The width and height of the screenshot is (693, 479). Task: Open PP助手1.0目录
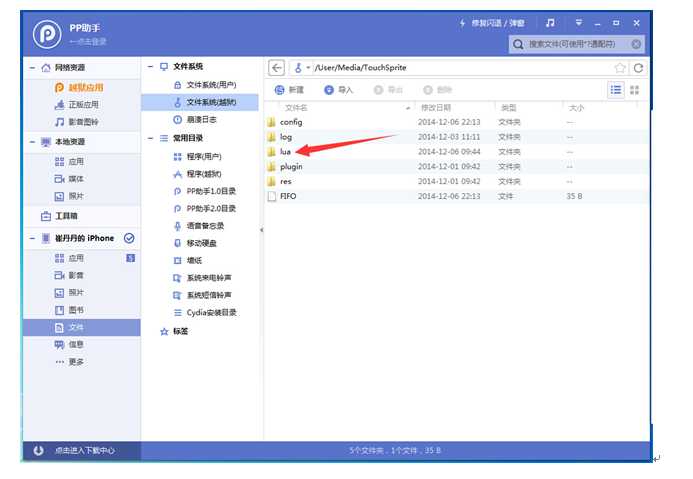(x=205, y=191)
